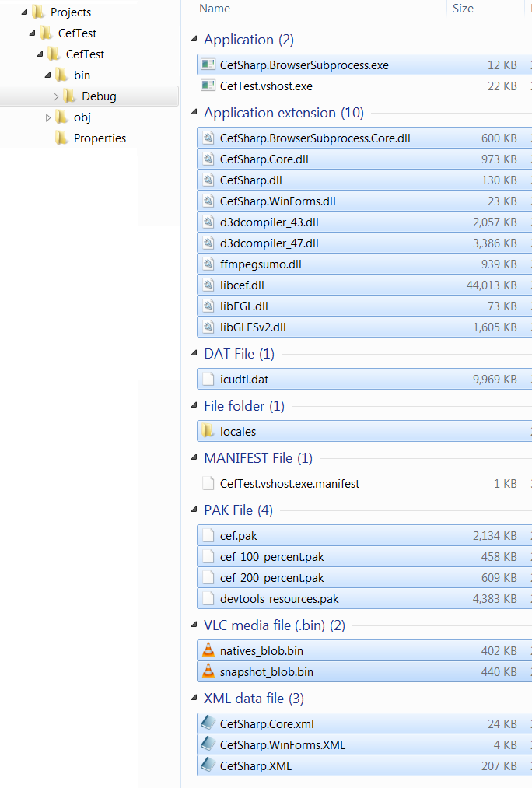Select the CefTest.vshost.exe.manifest file name
Image resolution: width=532 pixels, height=788 pixels.
pos(290,483)
